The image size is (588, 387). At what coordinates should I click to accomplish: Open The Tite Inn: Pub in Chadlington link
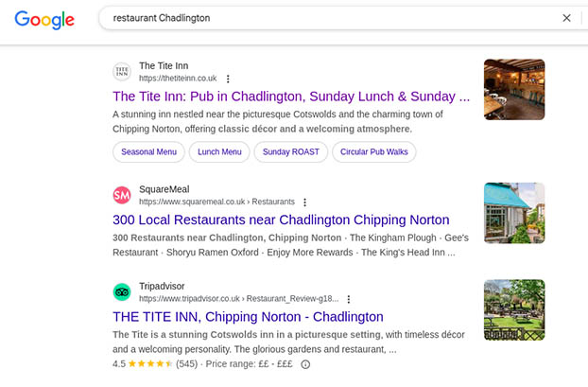pos(291,97)
